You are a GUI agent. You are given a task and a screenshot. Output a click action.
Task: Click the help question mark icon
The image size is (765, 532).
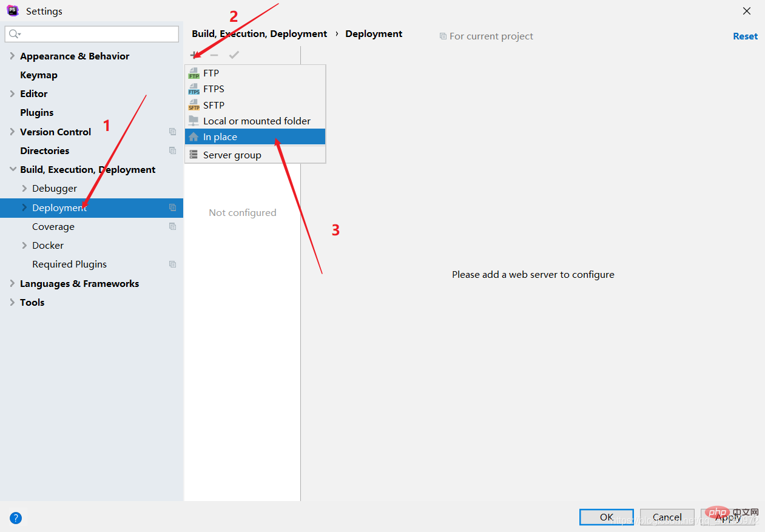pyautogui.click(x=16, y=518)
